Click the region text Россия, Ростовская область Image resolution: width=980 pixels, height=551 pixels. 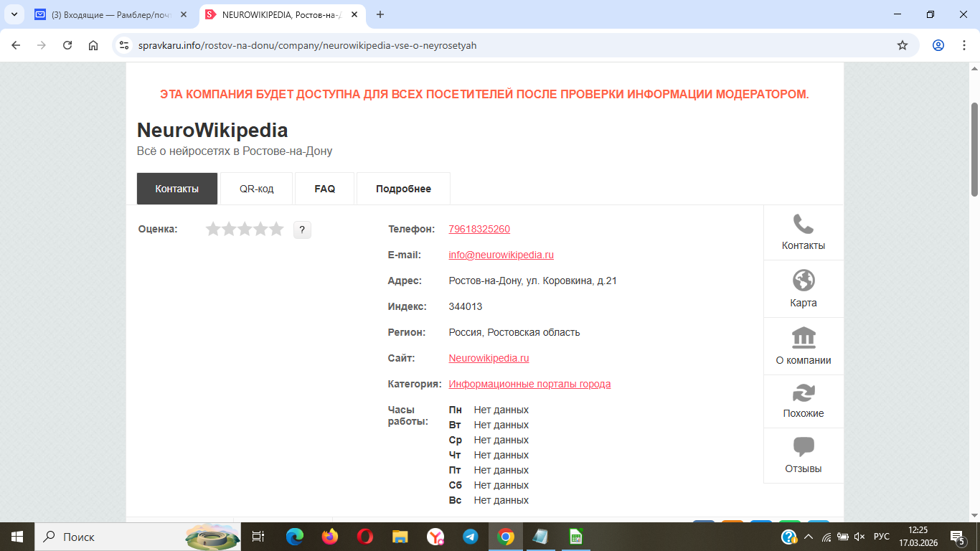tap(514, 333)
